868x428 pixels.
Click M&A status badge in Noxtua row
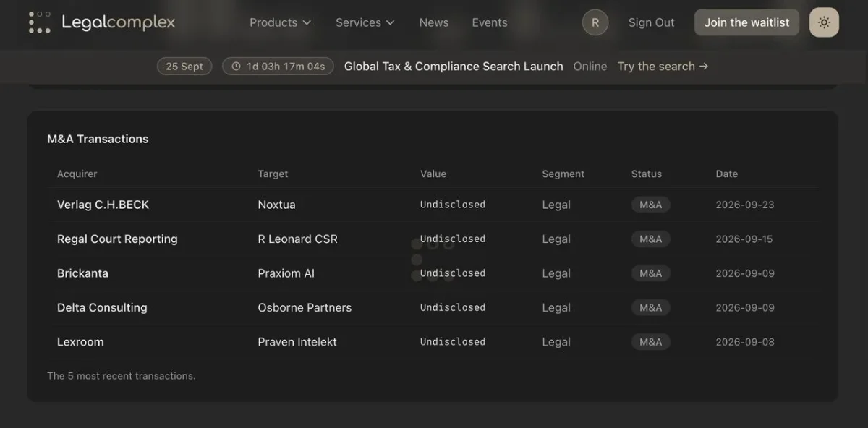(651, 205)
